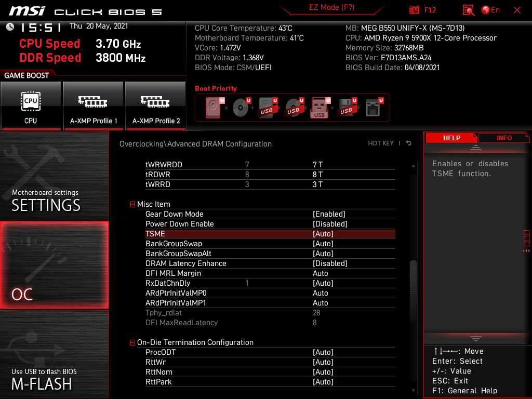Switch to EZ Mode (F7)
This screenshot has height=399, width=532.
(x=332, y=7)
